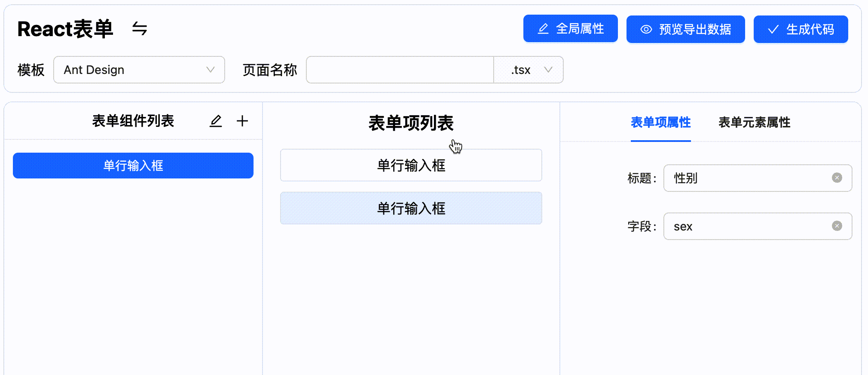Image resolution: width=868 pixels, height=375 pixels.
Task: Click the pencil edit icon in 表单组件列表 header
Action: (216, 121)
